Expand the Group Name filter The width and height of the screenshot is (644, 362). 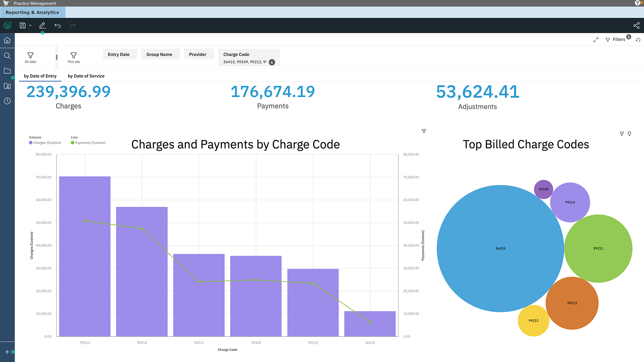[160, 54]
